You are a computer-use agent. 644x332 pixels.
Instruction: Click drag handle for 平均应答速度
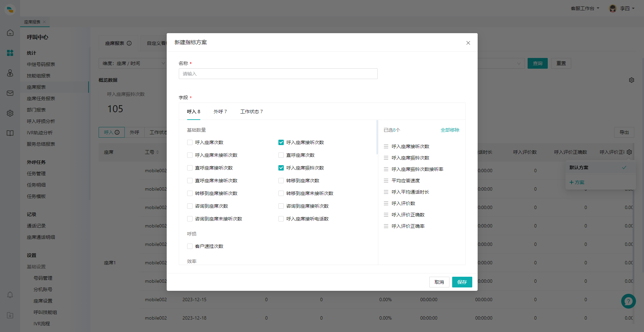pyautogui.click(x=386, y=181)
